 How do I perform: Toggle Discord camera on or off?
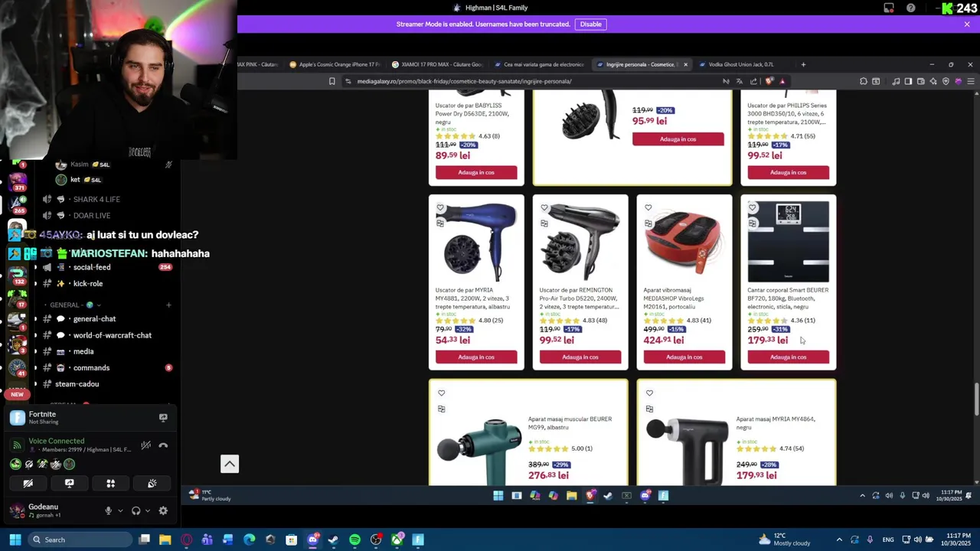pyautogui.click(x=28, y=484)
